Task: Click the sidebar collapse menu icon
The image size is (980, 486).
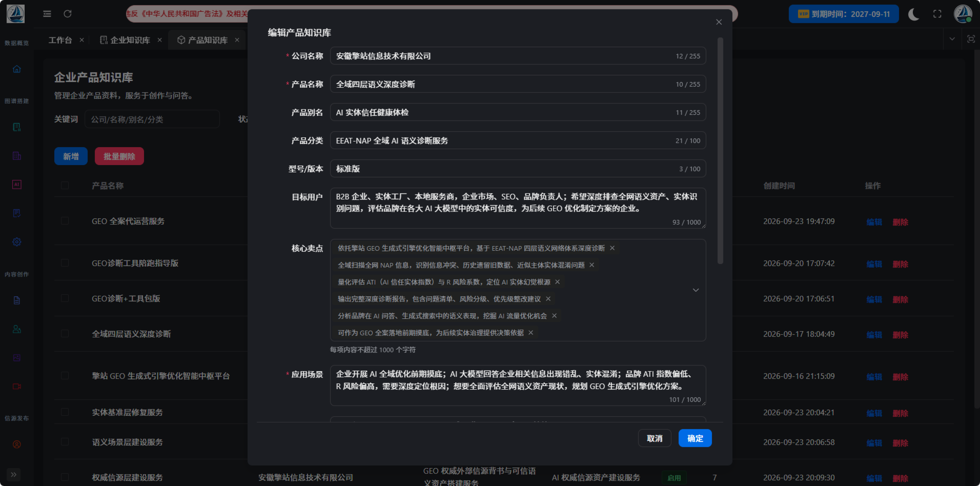Action: tap(47, 14)
